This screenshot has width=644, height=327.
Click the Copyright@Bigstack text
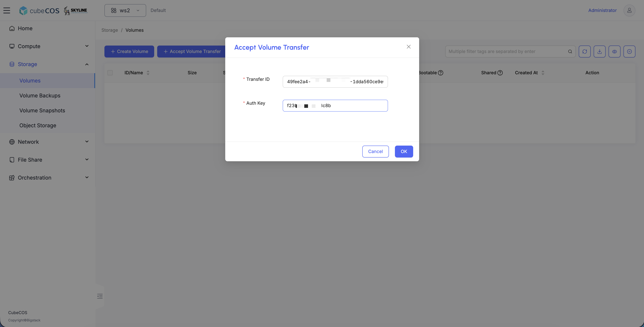coord(24,320)
